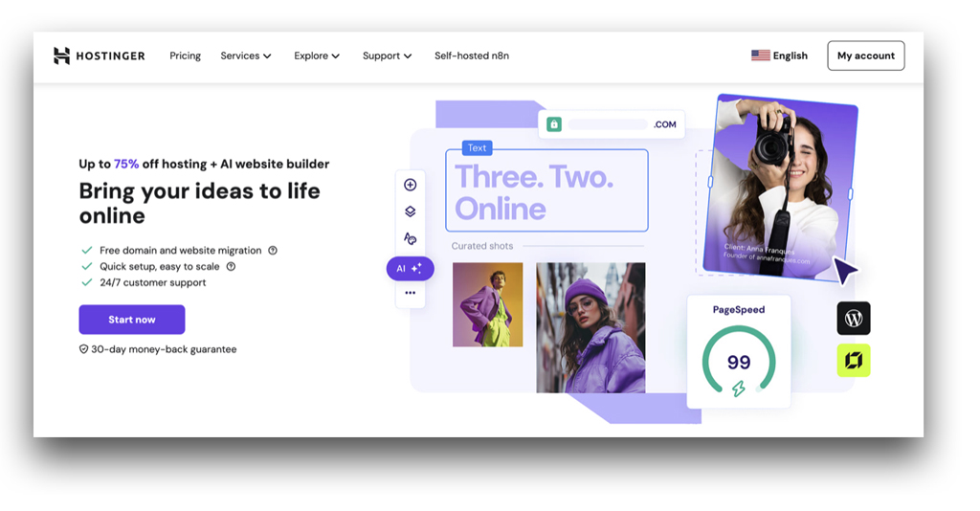
Task: Open help tooltip beside free domain text
Action: (x=273, y=251)
